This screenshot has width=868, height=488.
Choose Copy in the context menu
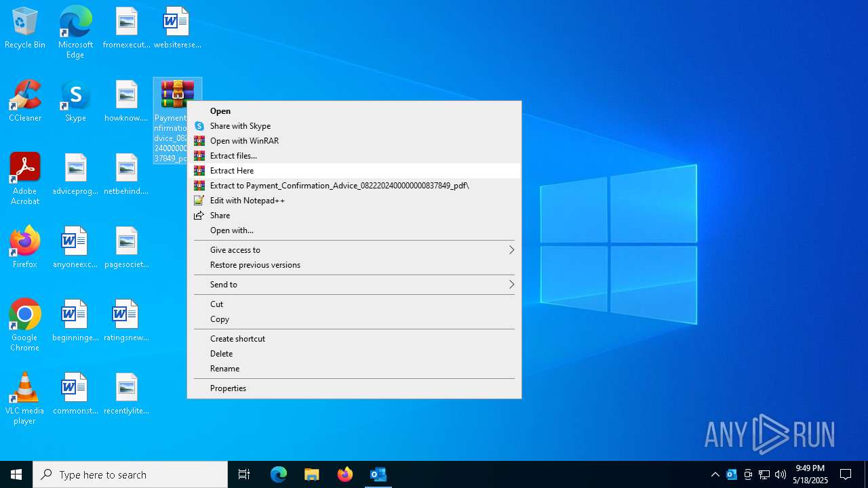click(354, 319)
